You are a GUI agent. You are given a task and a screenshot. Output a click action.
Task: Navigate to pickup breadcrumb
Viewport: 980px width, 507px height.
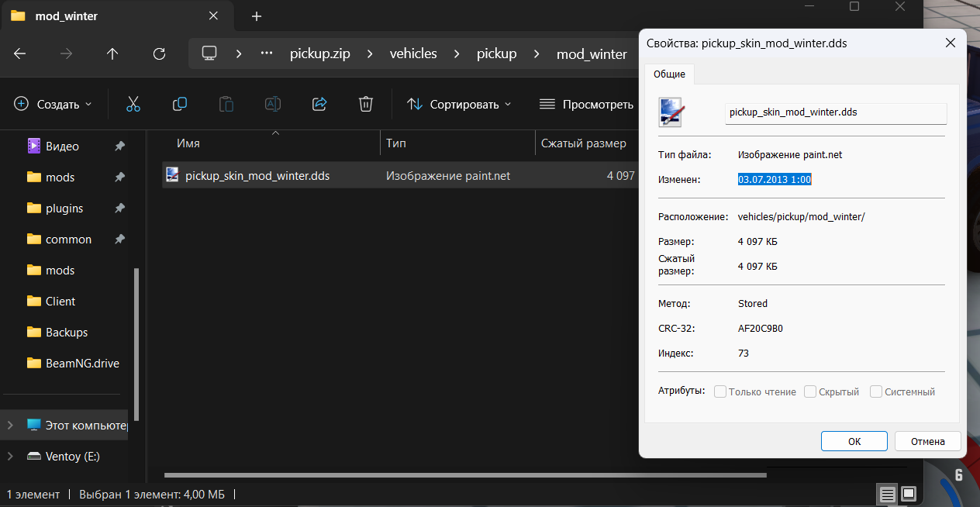(497, 53)
